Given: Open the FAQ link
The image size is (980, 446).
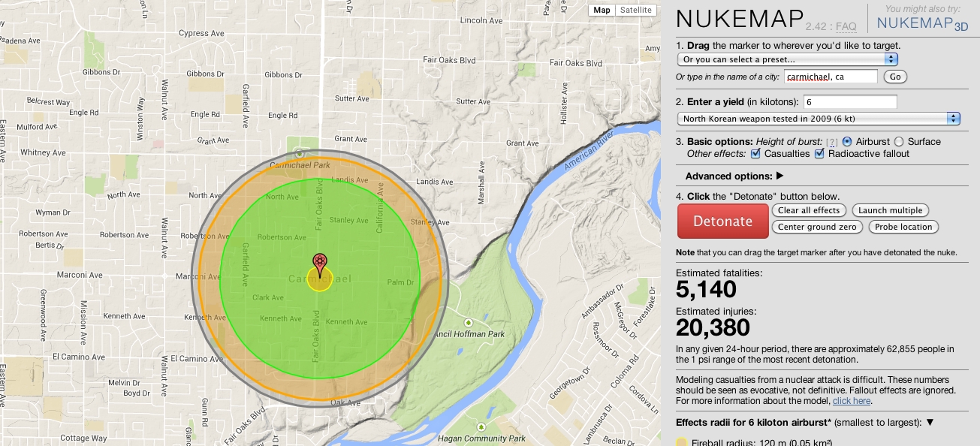Looking at the screenshot, I should point(846,26).
